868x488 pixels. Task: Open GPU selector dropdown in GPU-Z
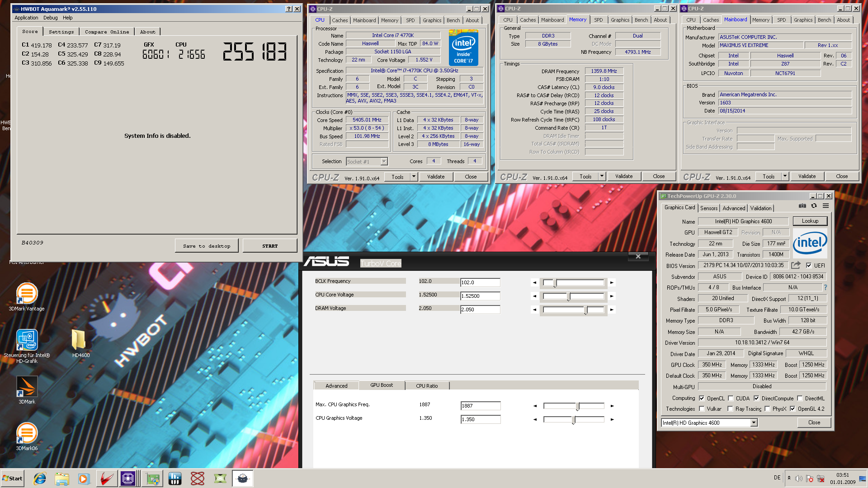[709, 423]
